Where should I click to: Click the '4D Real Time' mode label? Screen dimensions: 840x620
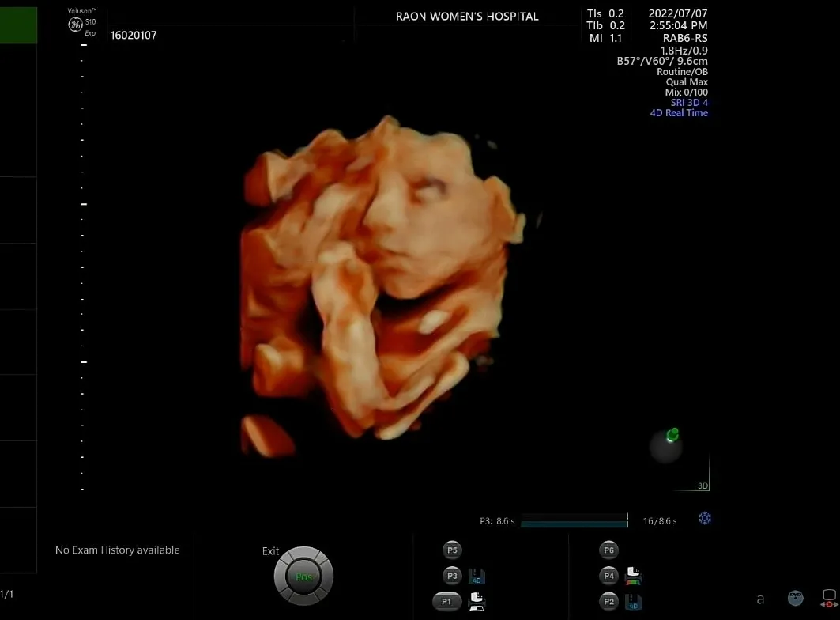tap(679, 112)
